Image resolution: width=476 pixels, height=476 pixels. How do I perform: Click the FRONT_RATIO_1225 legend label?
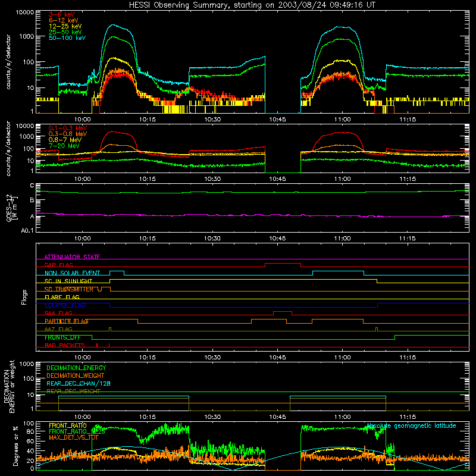77,431
